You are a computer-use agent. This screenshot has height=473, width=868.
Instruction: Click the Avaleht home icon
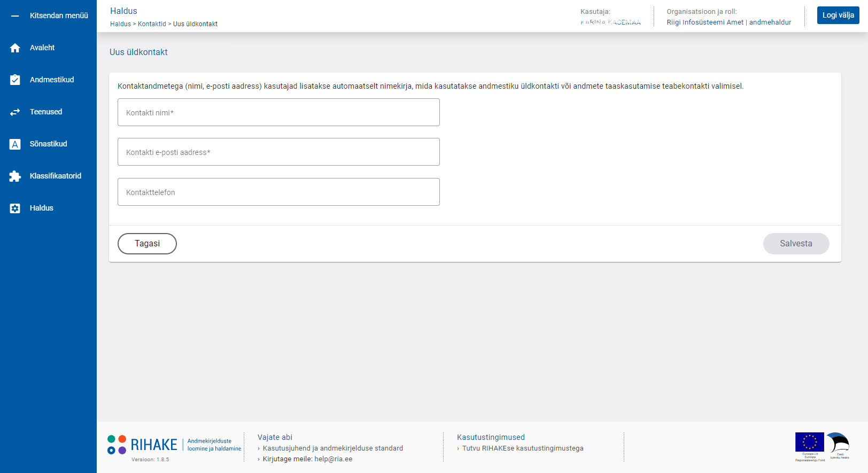[15, 48]
